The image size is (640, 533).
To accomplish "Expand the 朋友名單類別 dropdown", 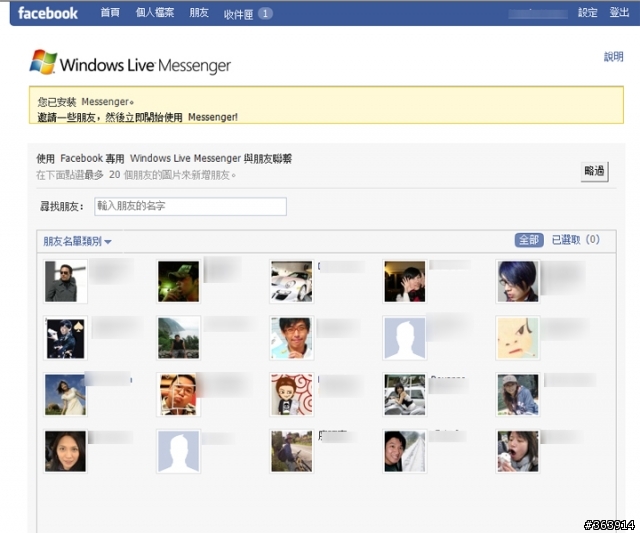I will click(77, 241).
